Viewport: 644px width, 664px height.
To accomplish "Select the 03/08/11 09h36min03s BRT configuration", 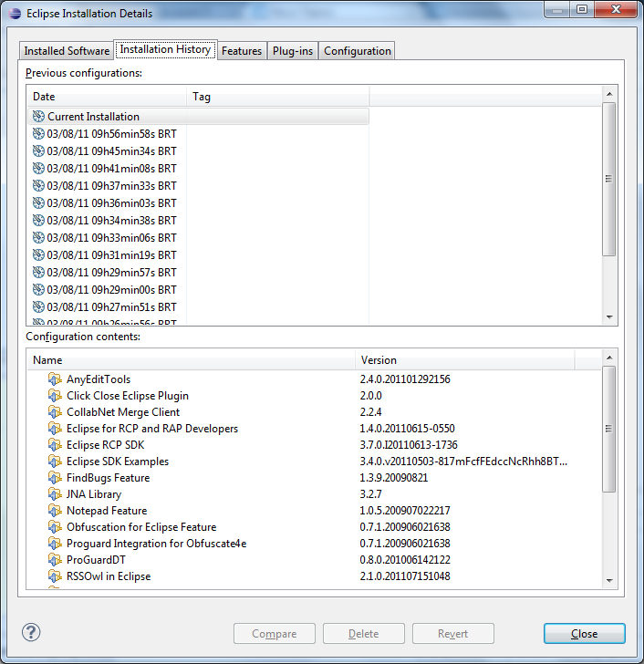I will coord(198,203).
